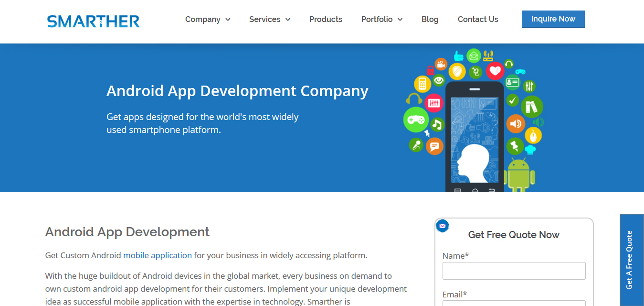Click into the Email input field
The width and height of the screenshot is (644, 306).
pyautogui.click(x=514, y=303)
